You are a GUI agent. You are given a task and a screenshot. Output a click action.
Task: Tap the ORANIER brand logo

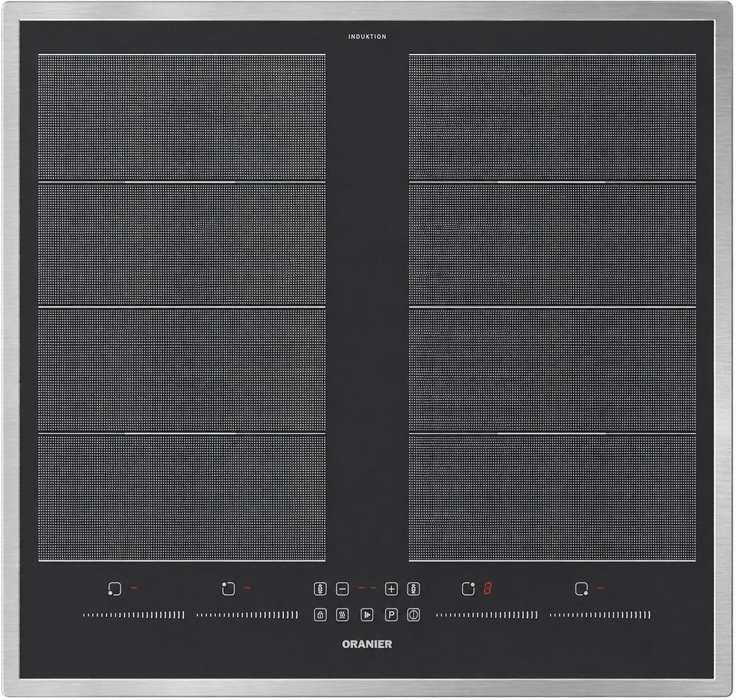pyautogui.click(x=367, y=644)
